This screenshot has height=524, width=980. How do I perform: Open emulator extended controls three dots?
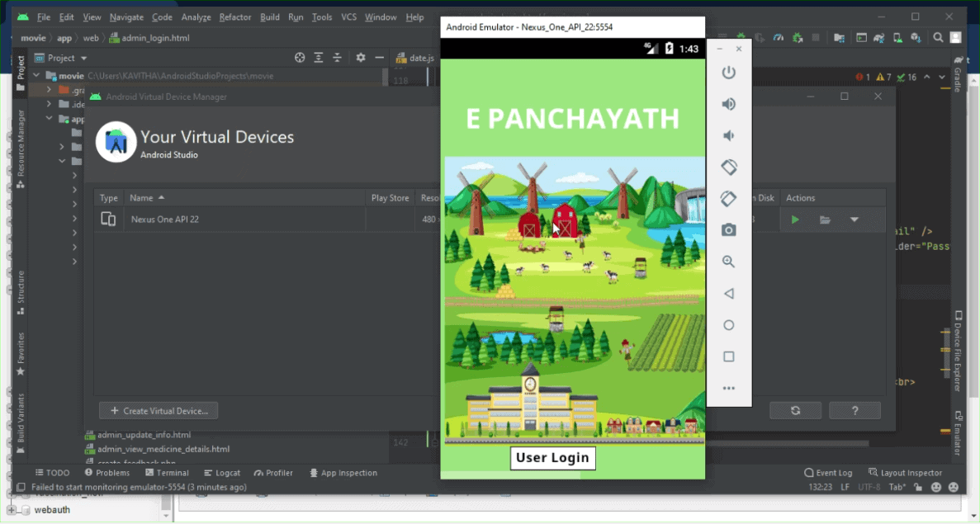pyautogui.click(x=728, y=388)
